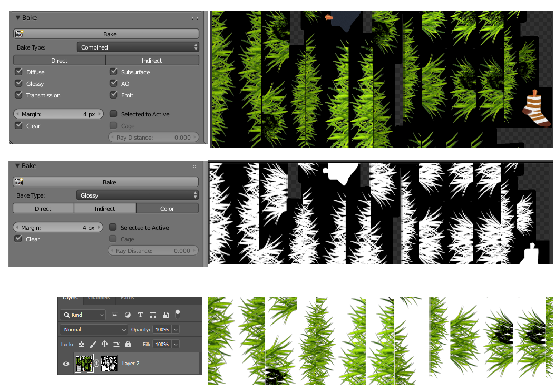Filter layers by adjustment layers icon
The width and height of the screenshot is (555, 392).
(128, 315)
